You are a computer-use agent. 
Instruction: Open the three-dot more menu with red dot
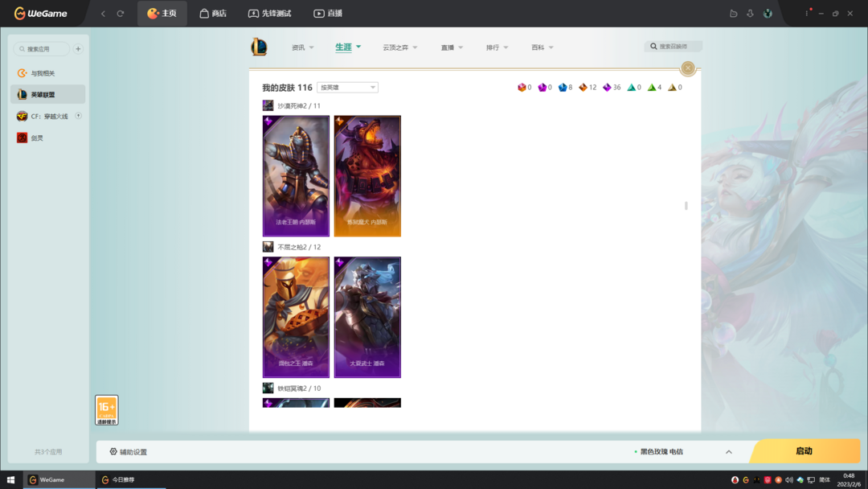pyautogui.click(x=807, y=13)
